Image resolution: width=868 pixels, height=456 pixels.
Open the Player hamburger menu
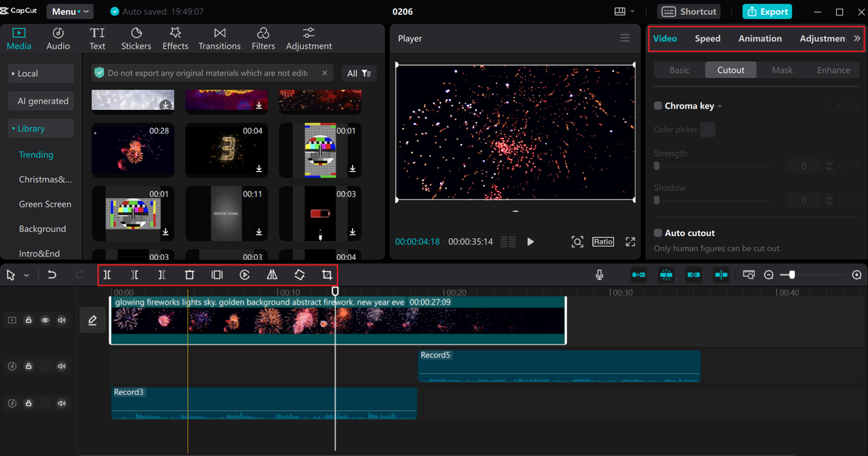(x=625, y=38)
